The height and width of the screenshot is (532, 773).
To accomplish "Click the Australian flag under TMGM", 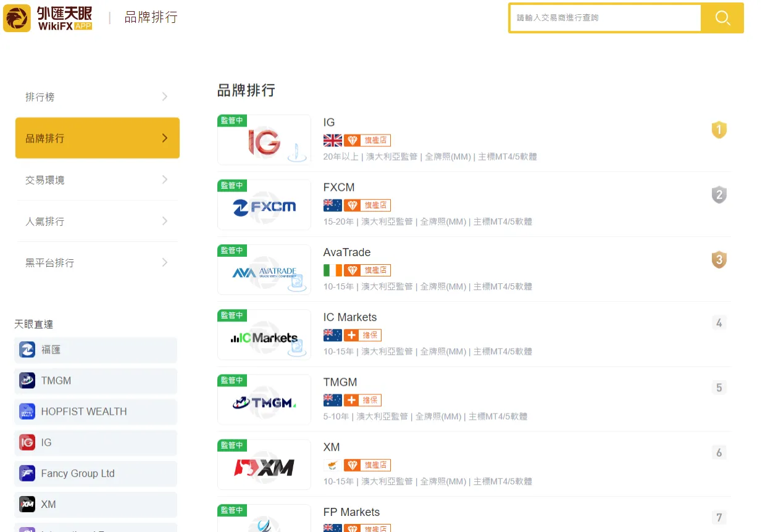I will tap(332, 400).
